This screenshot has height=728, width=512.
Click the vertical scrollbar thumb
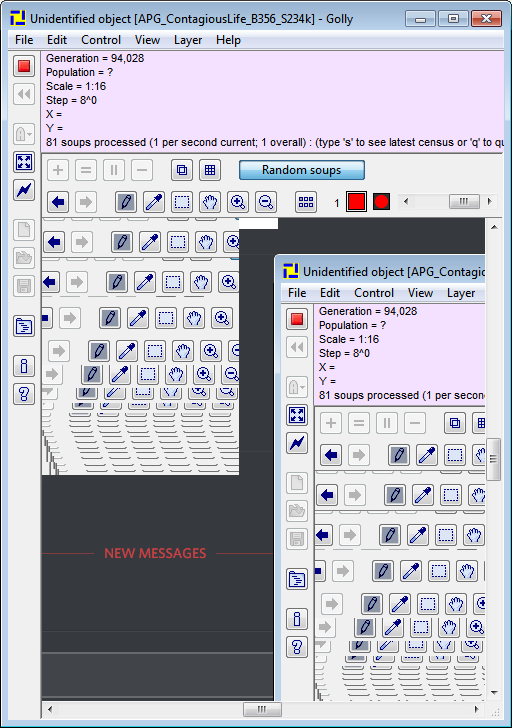click(494, 459)
